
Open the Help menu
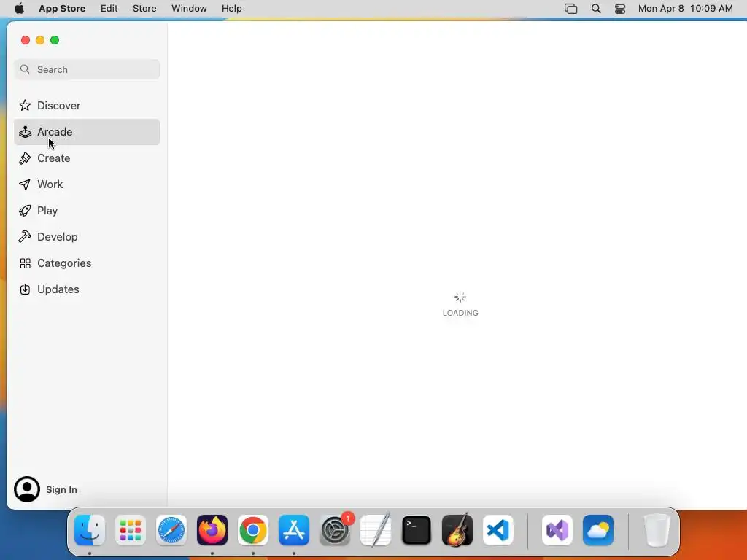(231, 9)
